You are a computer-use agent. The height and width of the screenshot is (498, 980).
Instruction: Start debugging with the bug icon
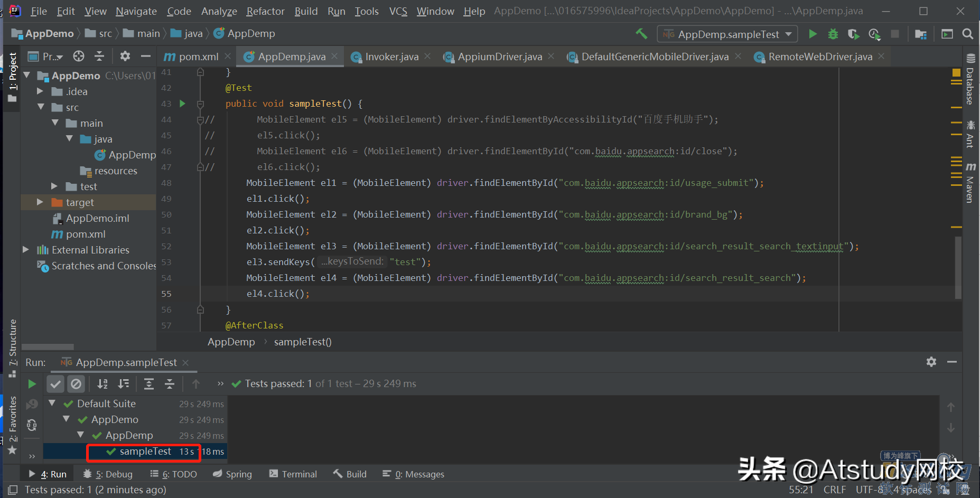[833, 34]
